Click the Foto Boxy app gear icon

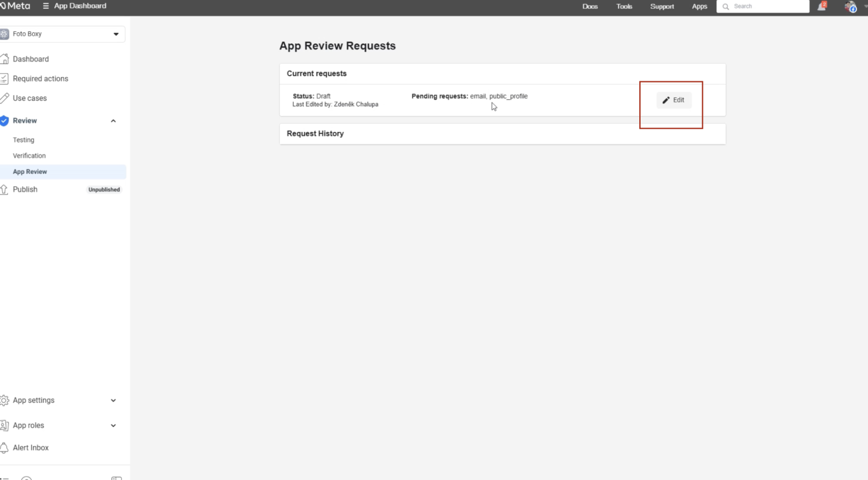[4, 34]
